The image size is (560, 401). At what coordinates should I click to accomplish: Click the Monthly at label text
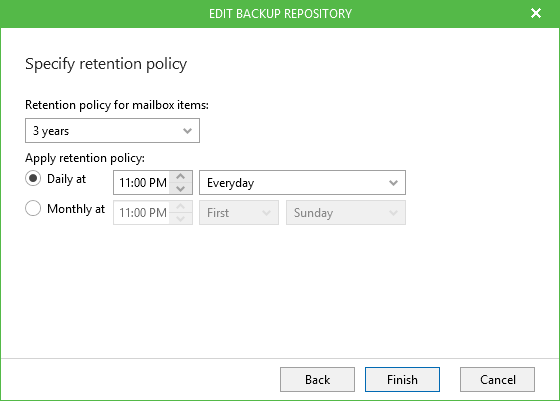coord(76,209)
